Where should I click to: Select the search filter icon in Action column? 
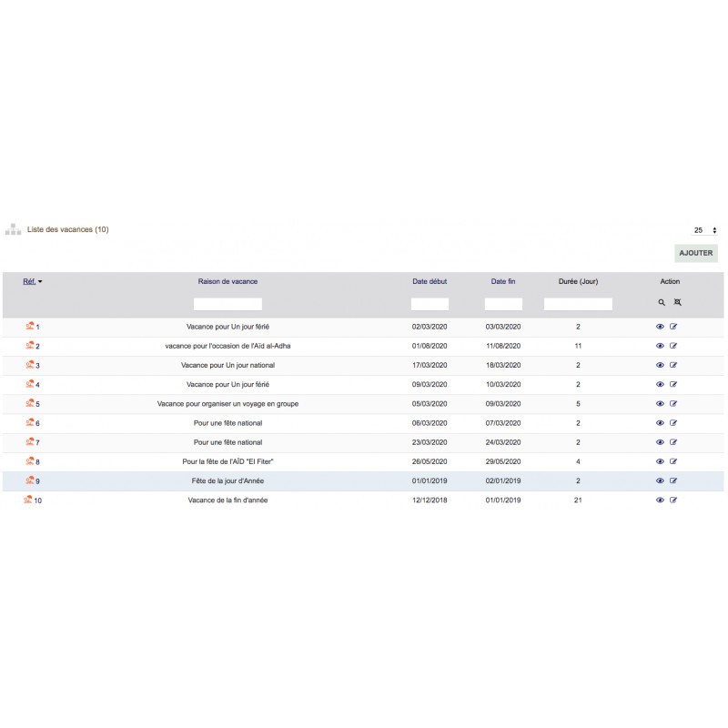[x=662, y=302]
